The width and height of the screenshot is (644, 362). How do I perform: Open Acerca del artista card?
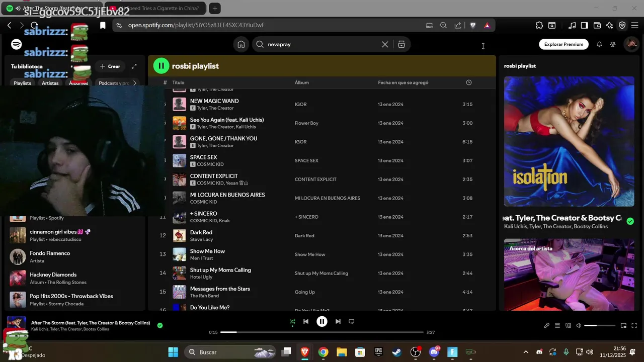pos(569,274)
